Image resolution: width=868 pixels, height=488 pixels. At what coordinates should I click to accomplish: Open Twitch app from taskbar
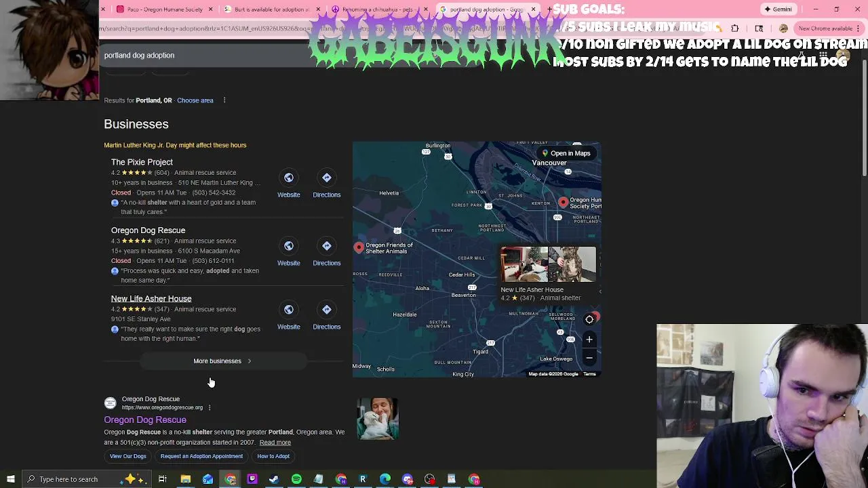[x=252, y=479]
